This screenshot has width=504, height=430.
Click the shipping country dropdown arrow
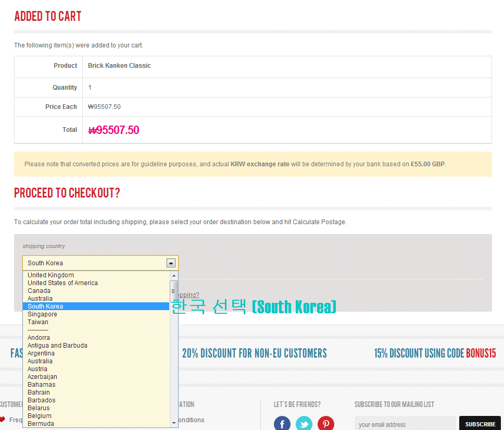171,263
